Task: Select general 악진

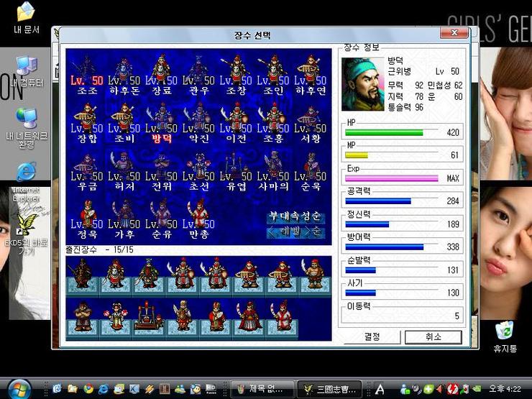Action: coord(199,123)
